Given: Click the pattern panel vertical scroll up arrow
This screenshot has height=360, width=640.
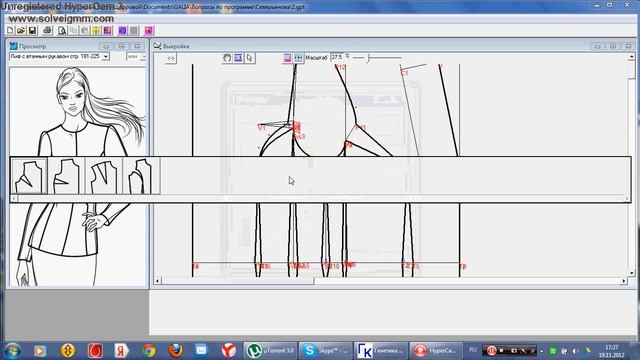Looking at the screenshot, I should [x=632, y=57].
